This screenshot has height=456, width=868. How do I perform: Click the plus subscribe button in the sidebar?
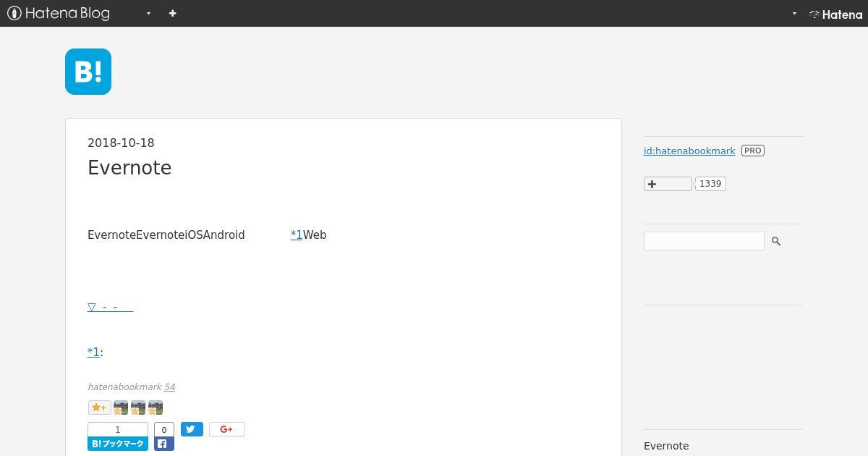668,184
